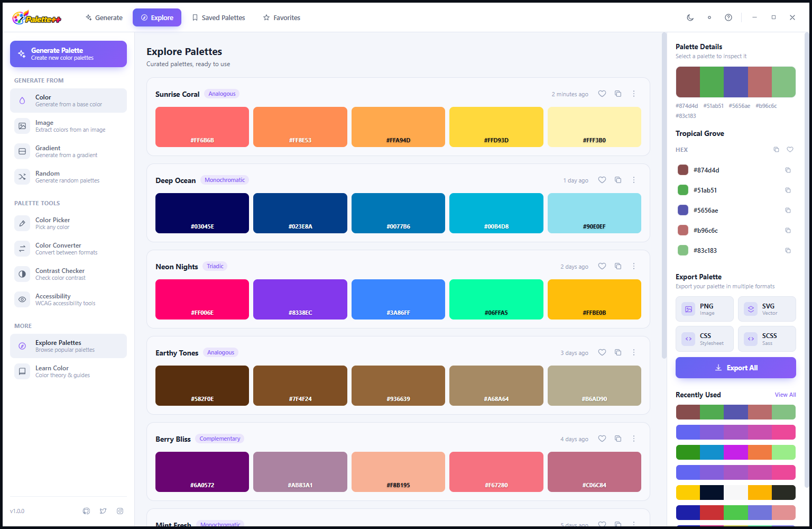Image resolution: width=812 pixels, height=529 pixels.
Task: Switch to the Generate tab
Action: point(104,17)
